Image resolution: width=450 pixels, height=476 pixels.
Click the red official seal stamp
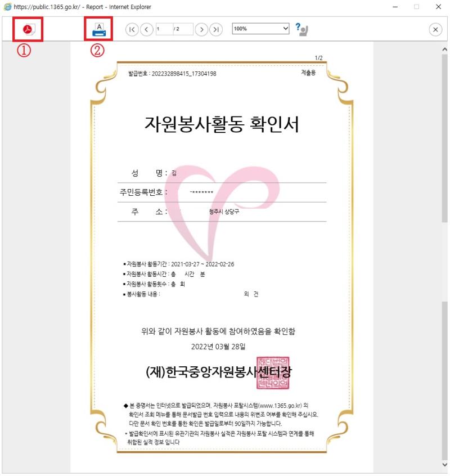click(273, 373)
